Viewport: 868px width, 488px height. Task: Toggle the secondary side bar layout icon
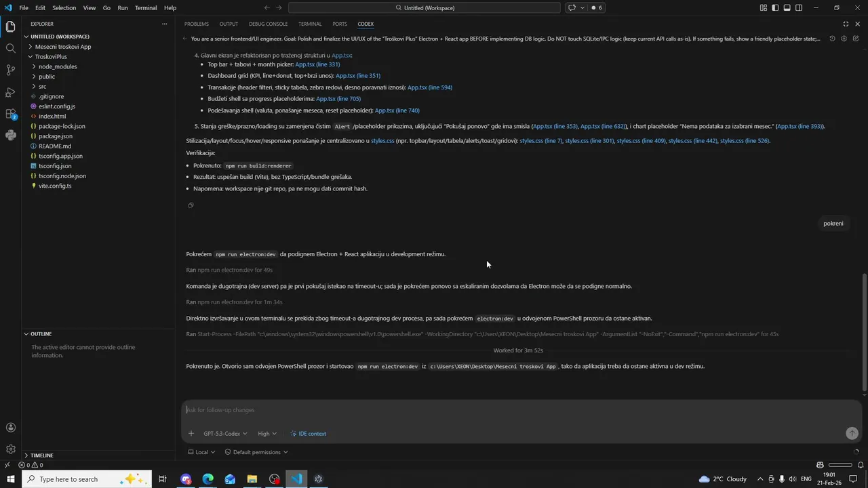coord(798,7)
